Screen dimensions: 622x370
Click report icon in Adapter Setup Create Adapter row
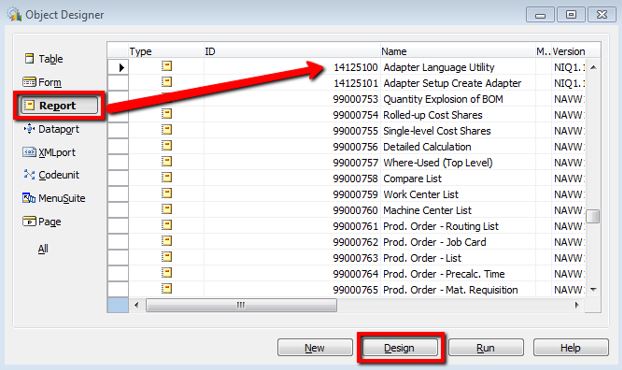[x=167, y=82]
